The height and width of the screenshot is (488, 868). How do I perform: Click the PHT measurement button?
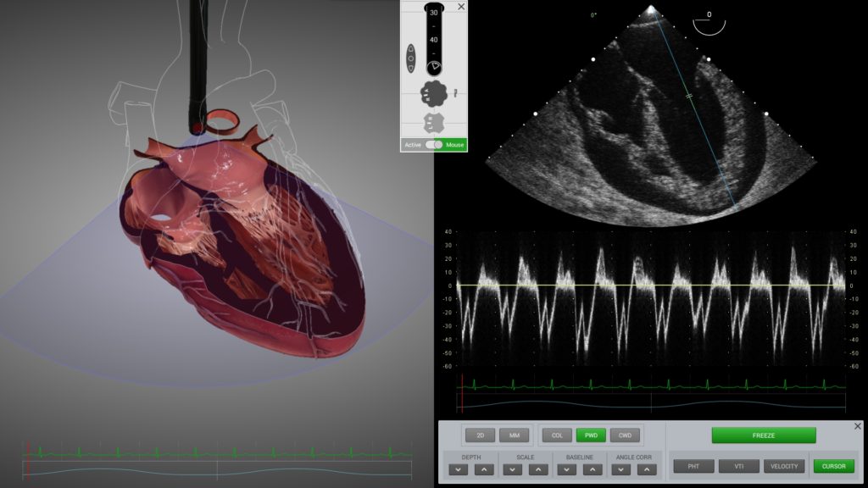[693, 466]
